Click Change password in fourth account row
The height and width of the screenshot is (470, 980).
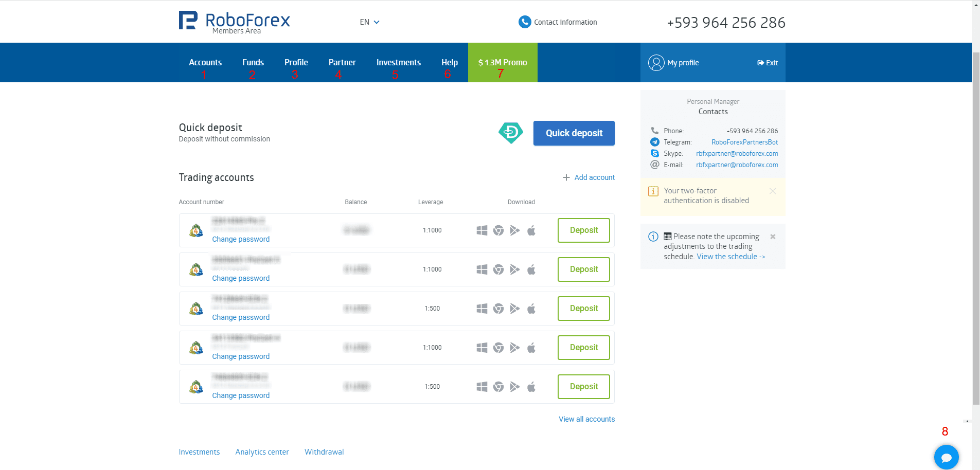click(x=241, y=356)
